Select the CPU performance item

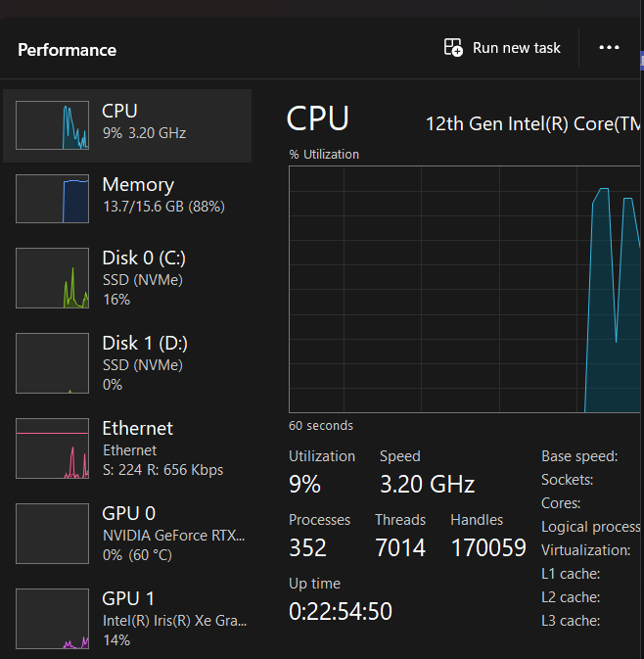tap(127, 121)
